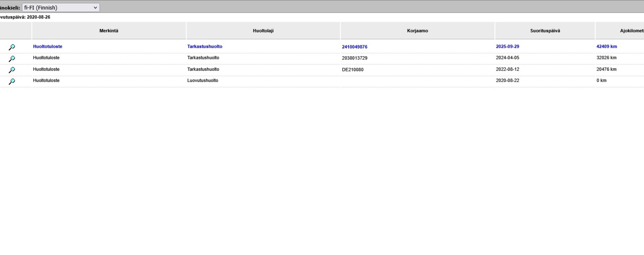Click workshop number 2410049876

point(355,47)
